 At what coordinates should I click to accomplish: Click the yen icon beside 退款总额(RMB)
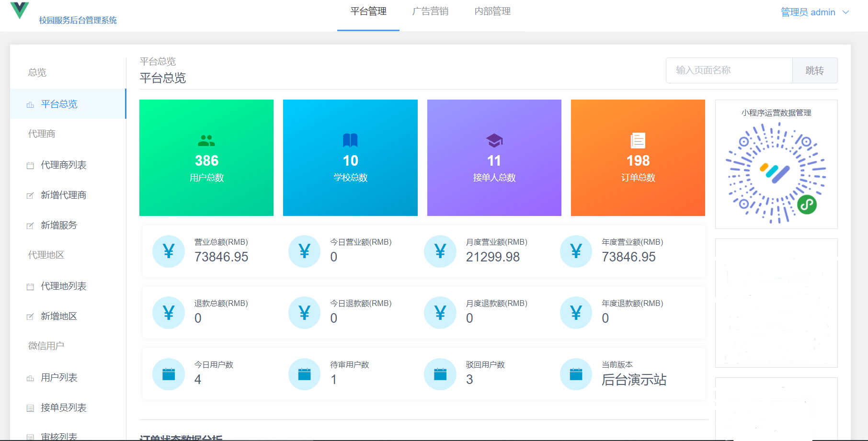click(169, 313)
